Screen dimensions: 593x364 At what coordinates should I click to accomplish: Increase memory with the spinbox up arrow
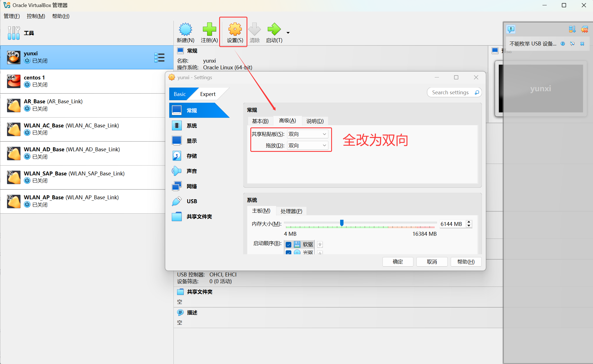click(x=469, y=222)
